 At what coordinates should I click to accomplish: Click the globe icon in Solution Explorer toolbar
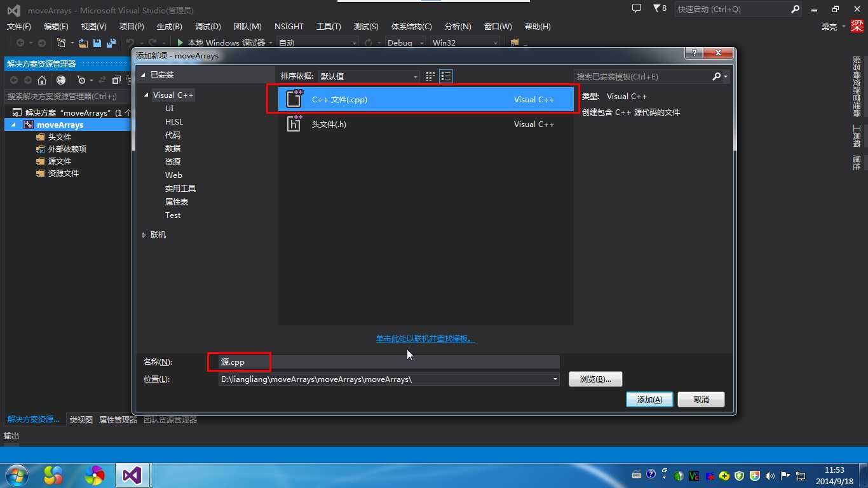click(61, 80)
